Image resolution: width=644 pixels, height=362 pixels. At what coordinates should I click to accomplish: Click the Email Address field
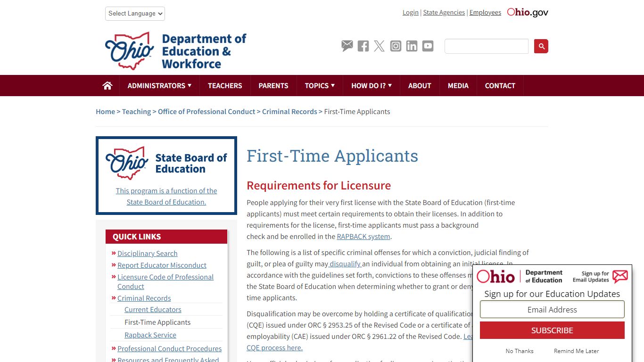point(552,310)
